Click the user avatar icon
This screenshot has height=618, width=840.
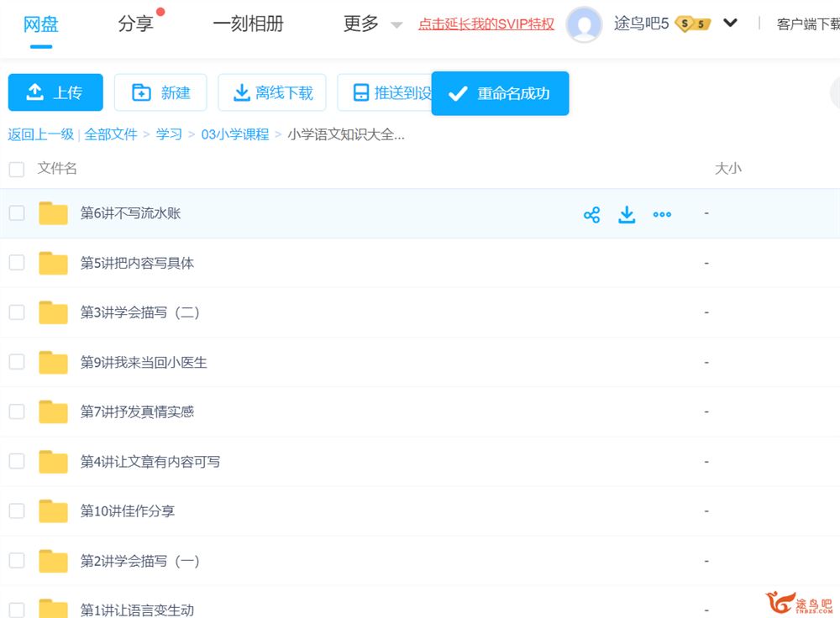tap(584, 24)
